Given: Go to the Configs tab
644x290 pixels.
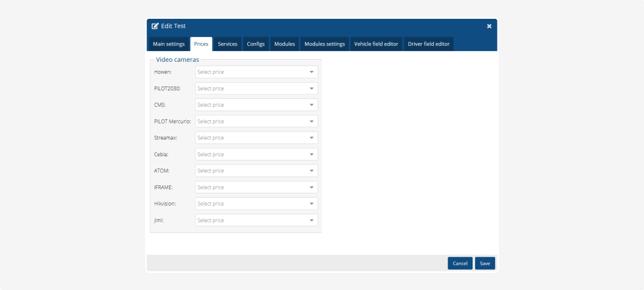Looking at the screenshot, I should [x=255, y=44].
